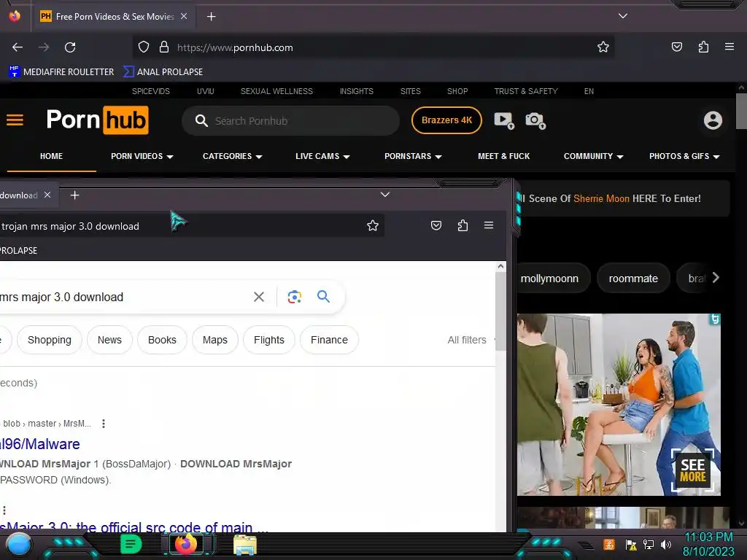The image size is (747, 560).
Task: Open a new tab in the front Firefox window
Action: [x=74, y=195]
